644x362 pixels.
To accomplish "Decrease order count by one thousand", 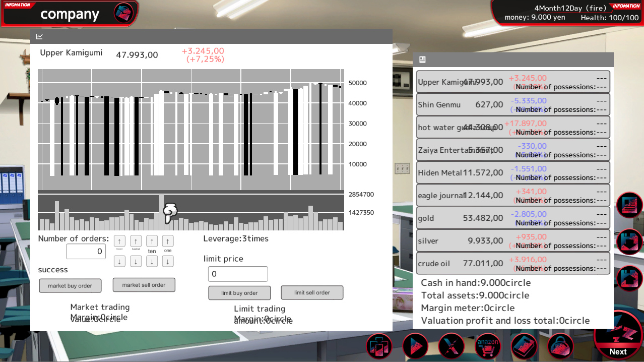I will 119,261.
